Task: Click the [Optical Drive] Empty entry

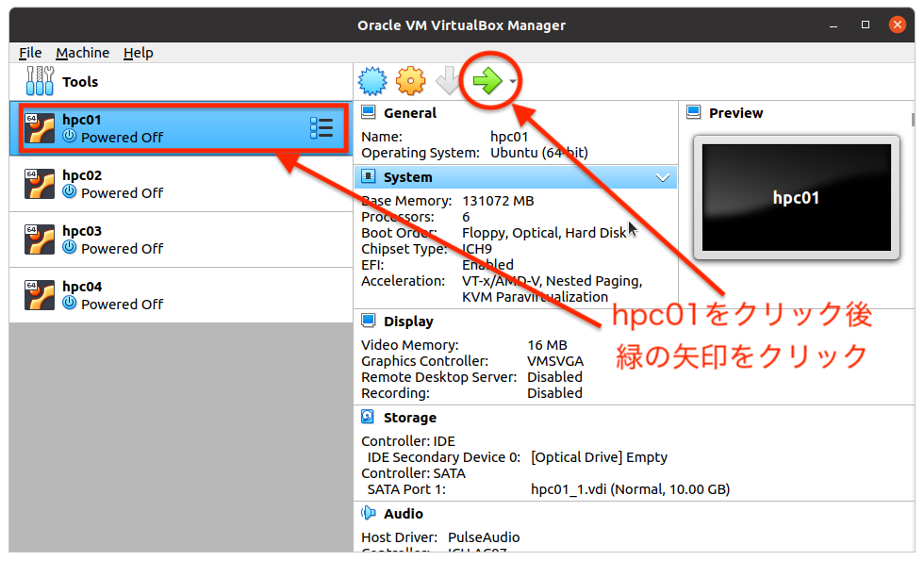Action: click(599, 457)
